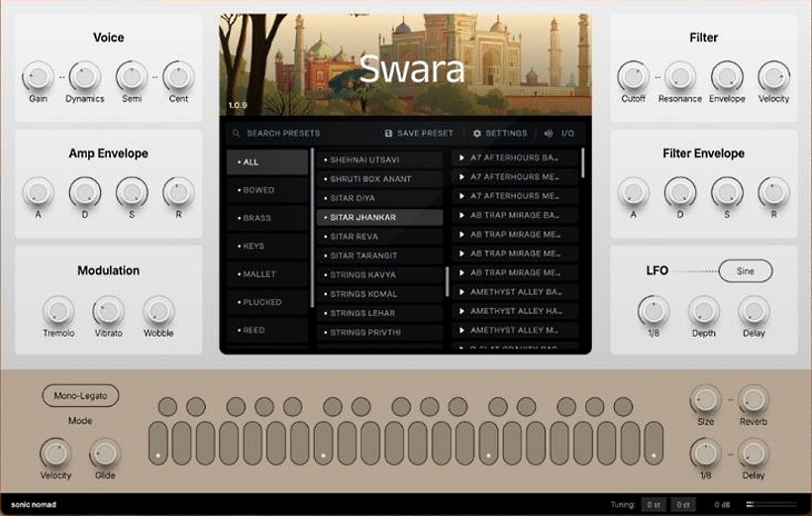Choose the STRINGS KAVYA preset

point(379,274)
